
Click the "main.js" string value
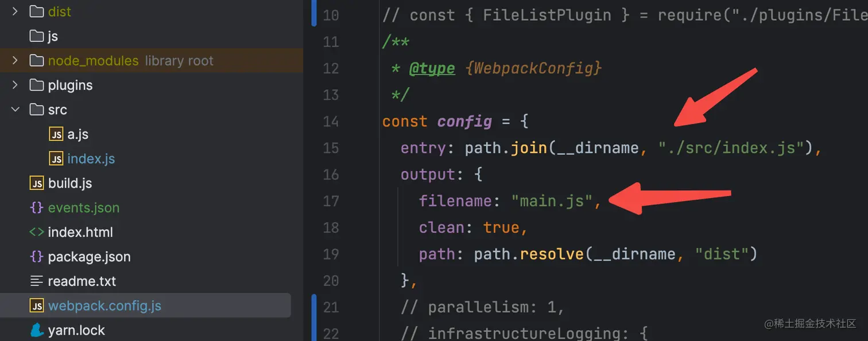(552, 201)
